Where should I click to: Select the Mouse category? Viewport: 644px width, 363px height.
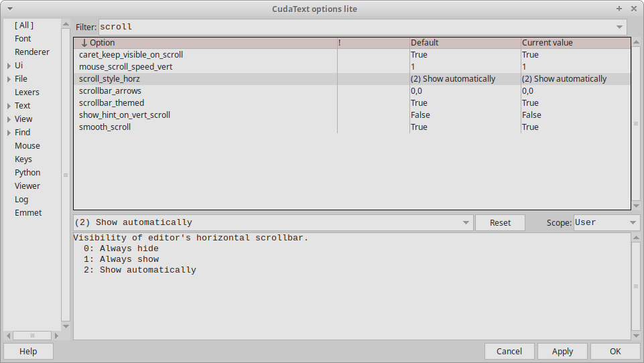[27, 146]
